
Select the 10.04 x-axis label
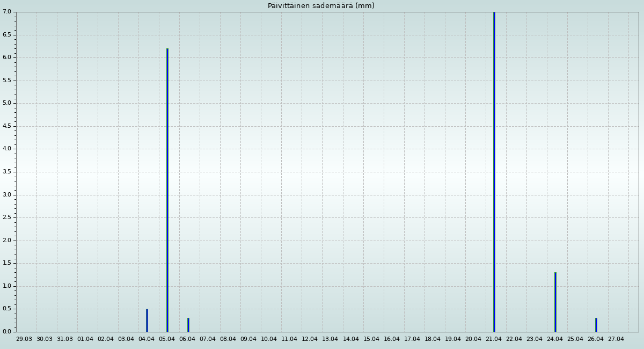pyautogui.click(x=269, y=339)
